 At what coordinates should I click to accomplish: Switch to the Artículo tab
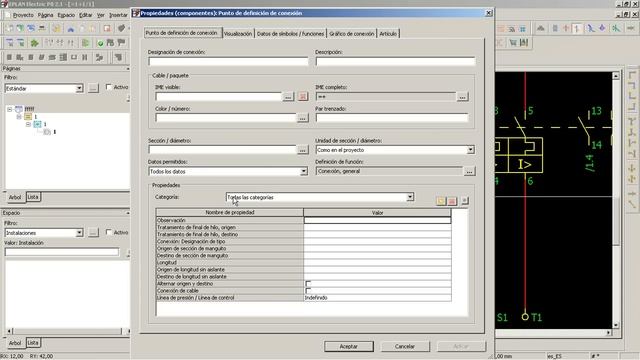388,34
